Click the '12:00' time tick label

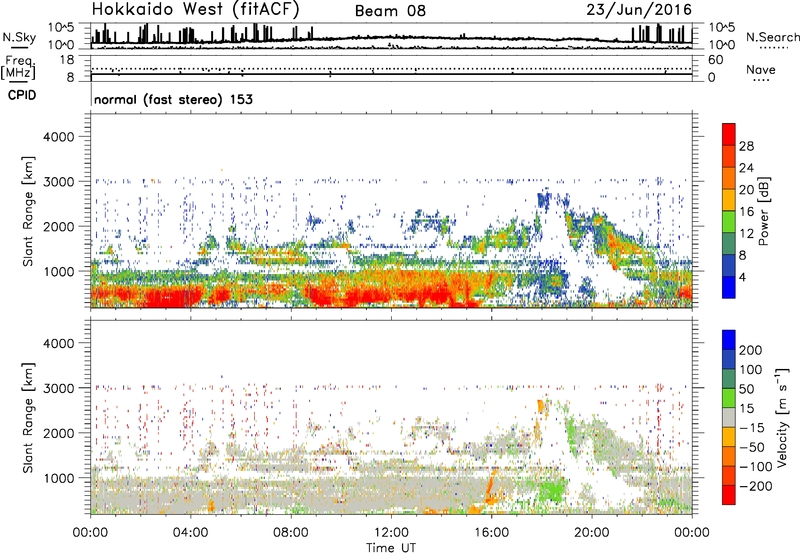coord(391,533)
